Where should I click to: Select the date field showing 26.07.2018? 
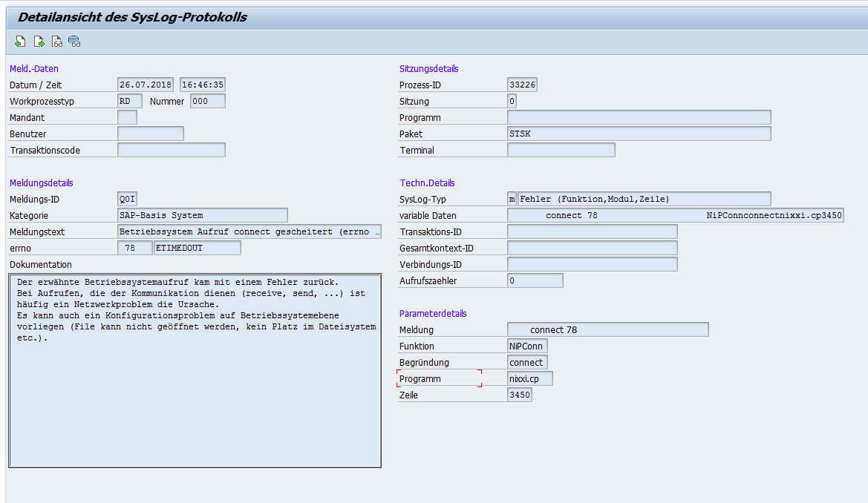click(146, 85)
